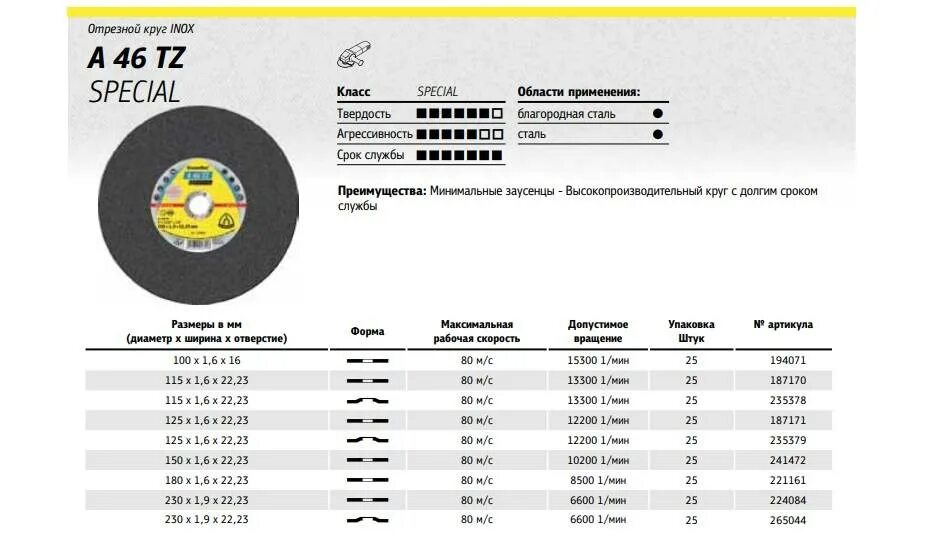The image size is (928, 537).
Task: Click article number 224084
Action: tap(788, 500)
